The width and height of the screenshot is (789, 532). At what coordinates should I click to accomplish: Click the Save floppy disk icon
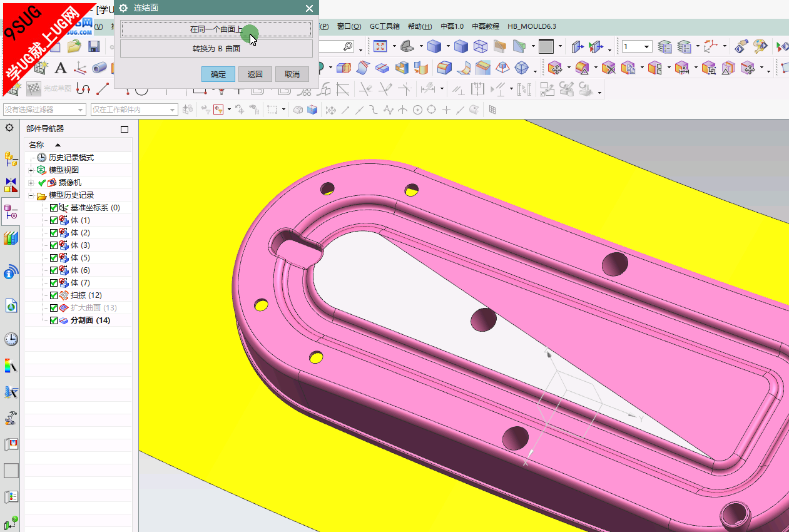tap(94, 46)
